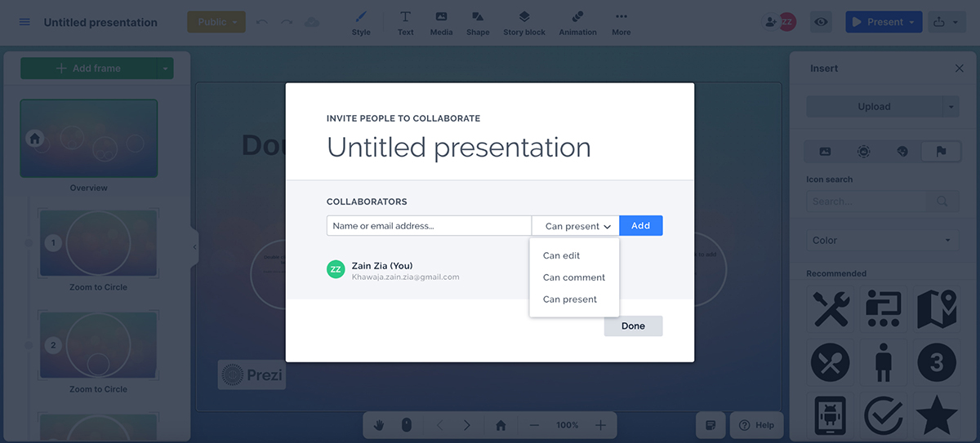This screenshot has width=980, height=443.
Task: Close the Insert panel
Action: click(960, 69)
